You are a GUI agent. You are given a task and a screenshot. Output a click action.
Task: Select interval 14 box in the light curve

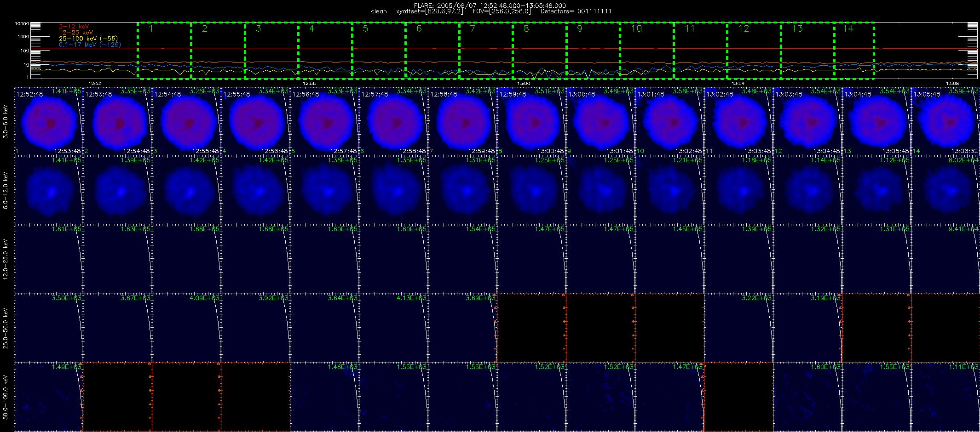(854, 51)
